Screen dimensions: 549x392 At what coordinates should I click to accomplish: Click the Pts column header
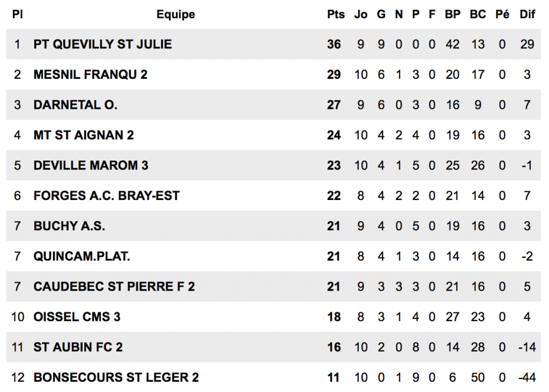[x=336, y=14]
